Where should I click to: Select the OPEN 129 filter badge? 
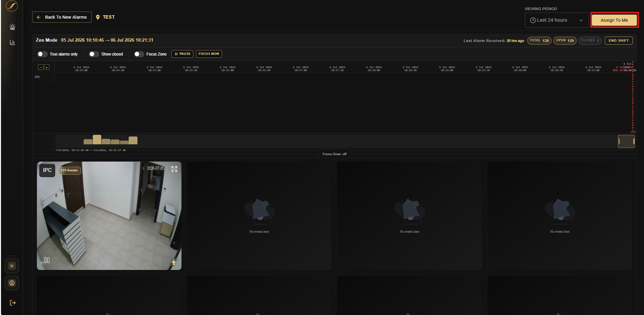pyautogui.click(x=565, y=41)
